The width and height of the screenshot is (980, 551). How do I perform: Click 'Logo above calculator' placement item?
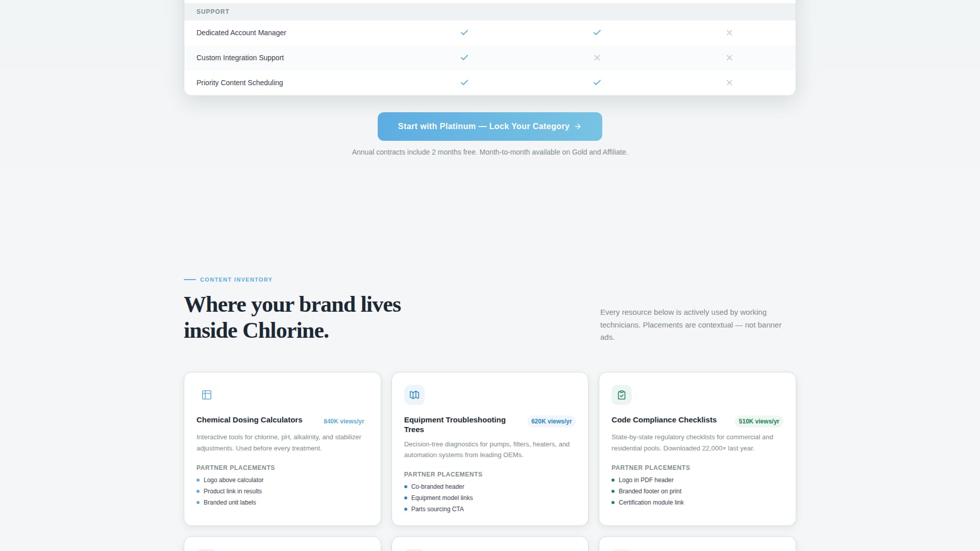pos(233,480)
